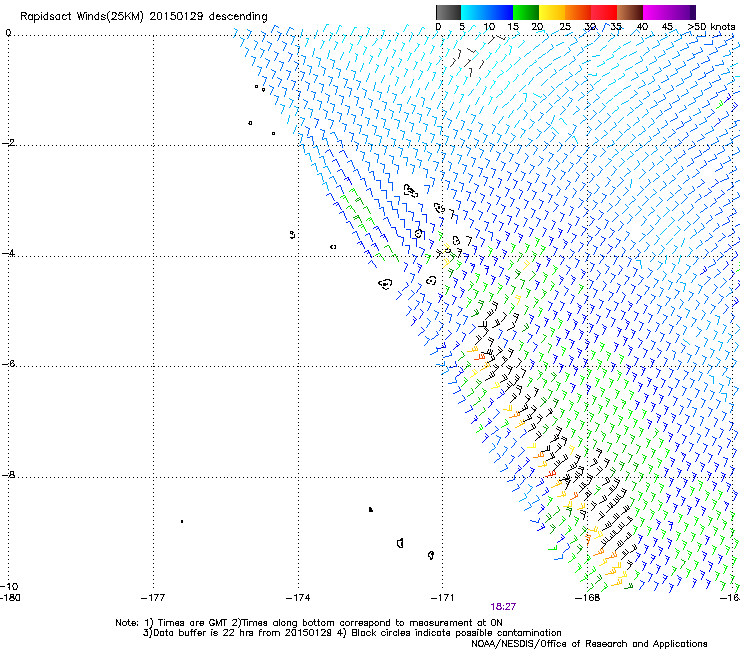Click the '10' legend scale label
740x650 pixels.
pos(489,27)
